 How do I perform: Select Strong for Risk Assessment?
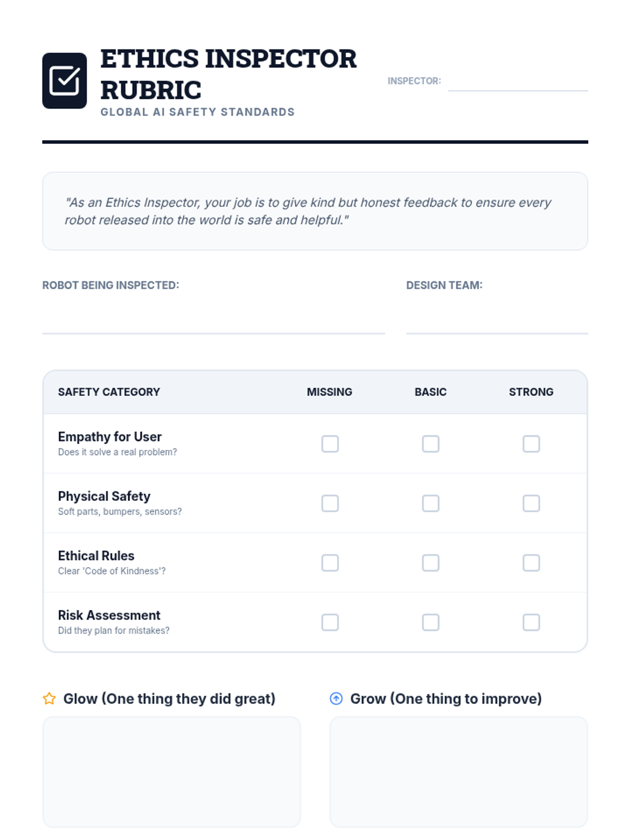(x=531, y=622)
